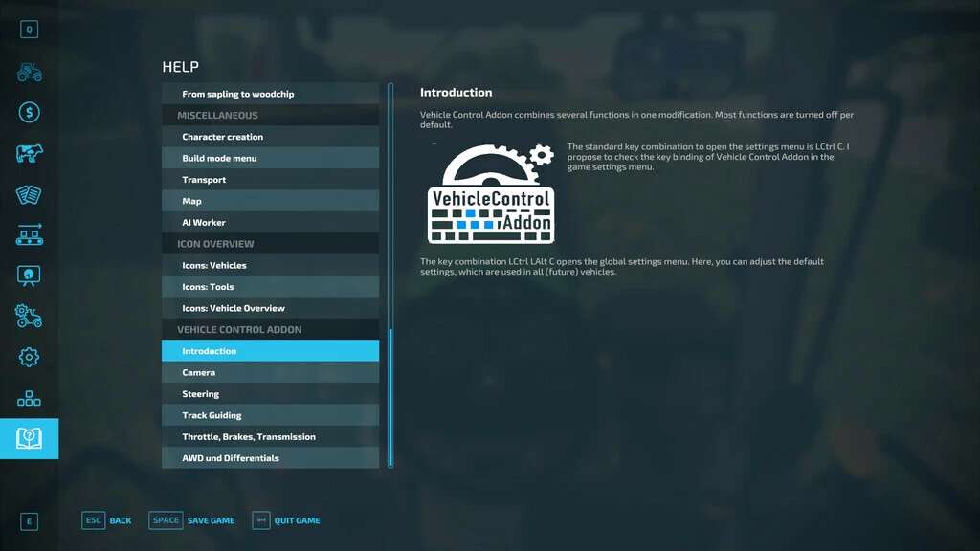The width and height of the screenshot is (980, 551).
Task: Select the production chains icon
Action: (x=29, y=234)
